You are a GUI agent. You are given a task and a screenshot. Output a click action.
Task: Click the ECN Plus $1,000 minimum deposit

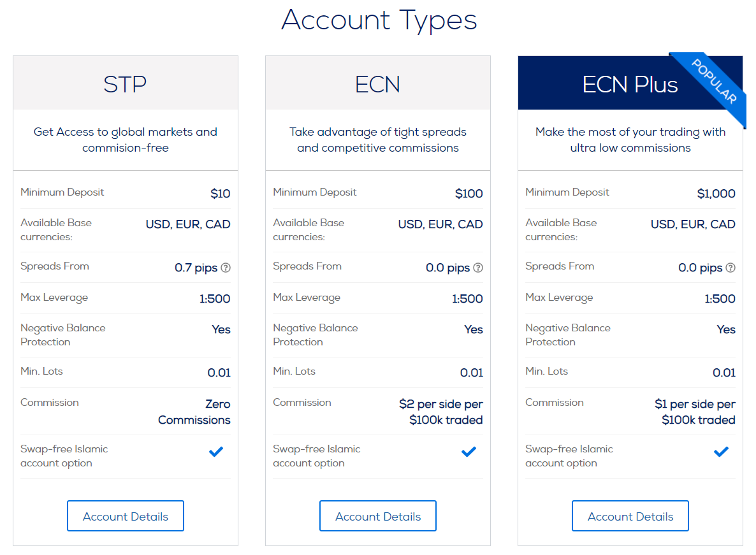(716, 194)
